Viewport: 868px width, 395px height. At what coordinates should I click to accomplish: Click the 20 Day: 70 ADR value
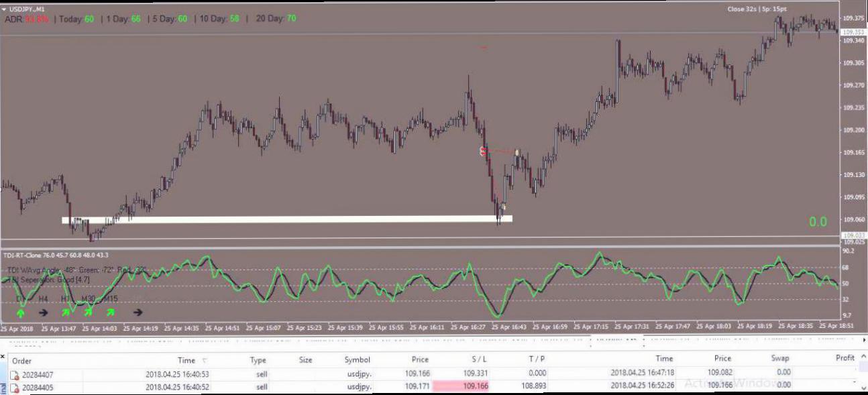[276, 19]
